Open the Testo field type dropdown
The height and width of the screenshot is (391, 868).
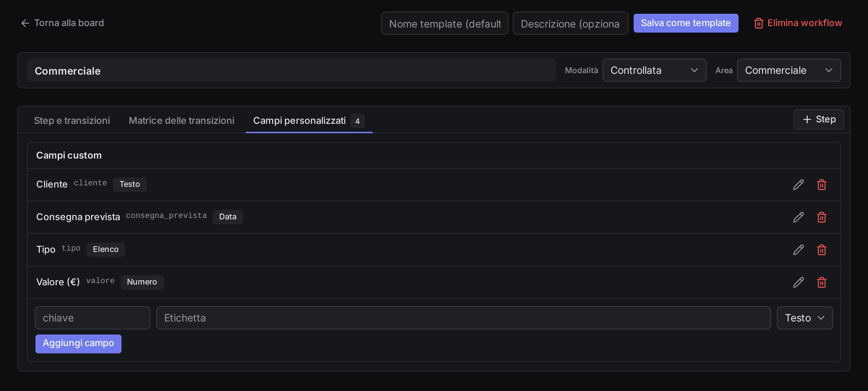(805, 318)
